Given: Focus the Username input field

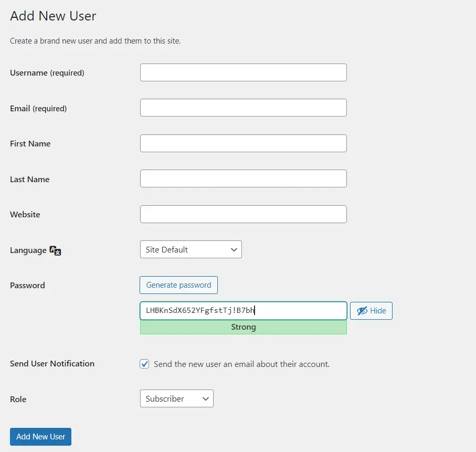Looking at the screenshot, I should [244, 72].
